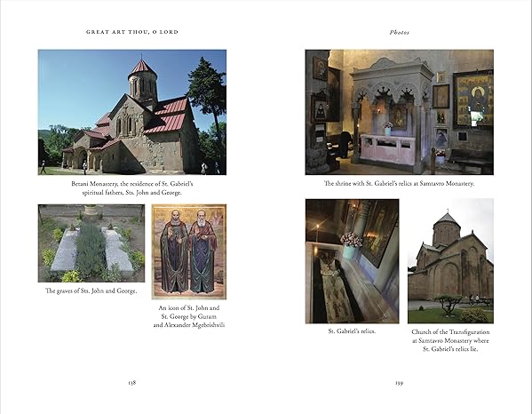
Task: Click page number 138
Action: coord(132,382)
